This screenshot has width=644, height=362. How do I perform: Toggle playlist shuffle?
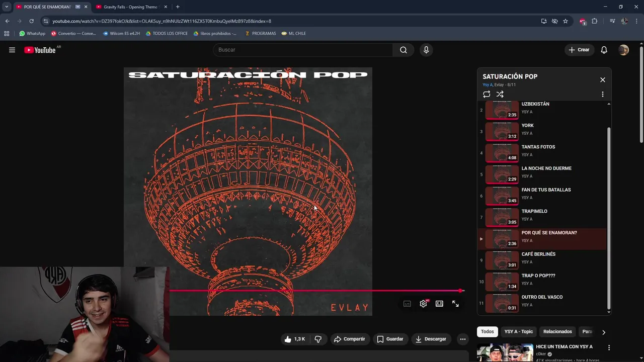tap(500, 94)
